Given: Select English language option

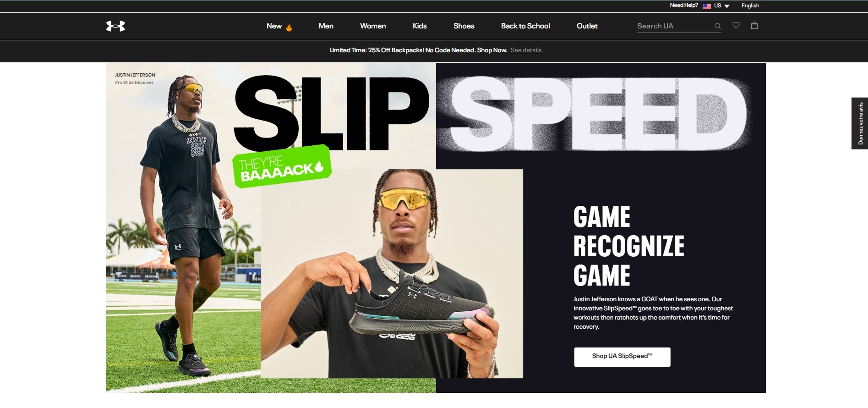Looking at the screenshot, I should [750, 6].
